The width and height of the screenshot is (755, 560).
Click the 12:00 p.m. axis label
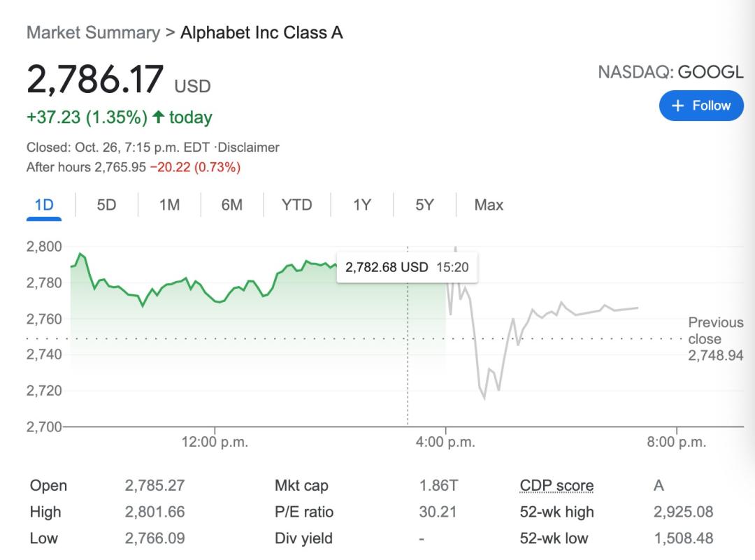(215, 442)
